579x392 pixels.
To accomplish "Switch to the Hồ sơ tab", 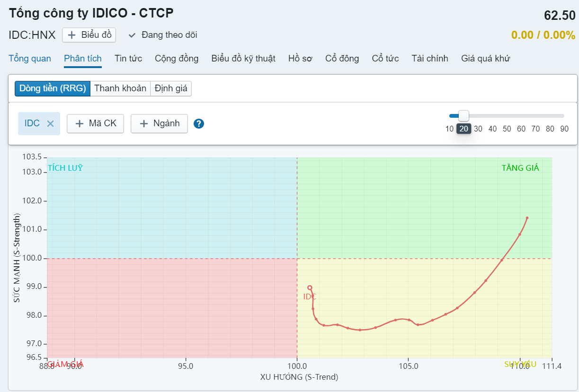I will pyautogui.click(x=300, y=59).
